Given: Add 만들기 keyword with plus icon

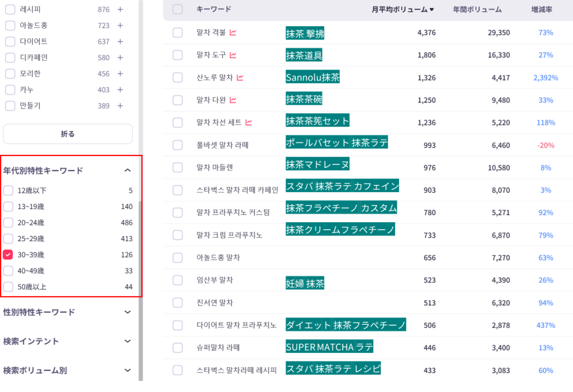Looking at the screenshot, I should point(120,106).
